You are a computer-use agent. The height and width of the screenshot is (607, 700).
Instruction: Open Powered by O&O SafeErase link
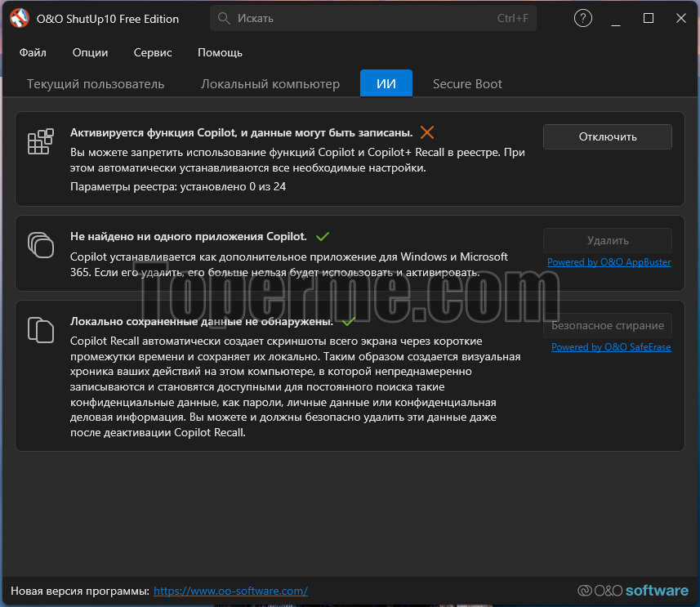(x=611, y=347)
